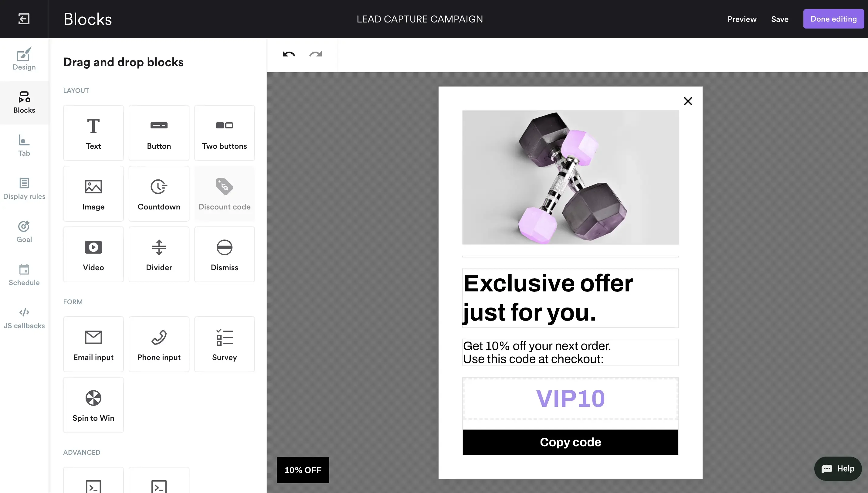
Task: Click the dumbbell image in popup
Action: click(570, 177)
